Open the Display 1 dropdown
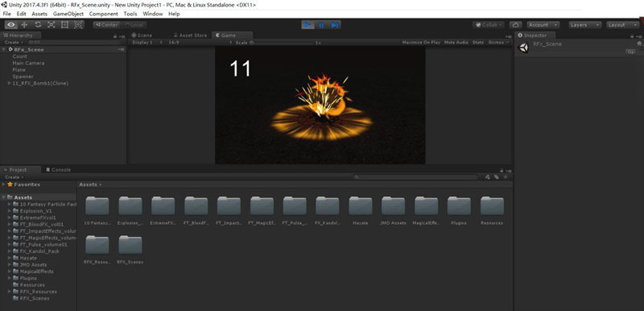Screen dimensions: 644x311 click(x=147, y=43)
